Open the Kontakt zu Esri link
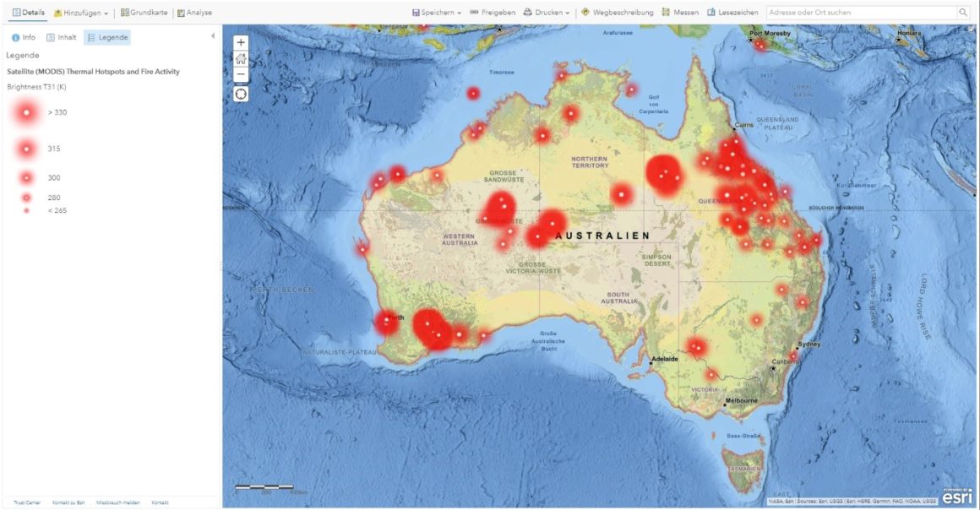Screen dimensions: 980x510 coord(68,502)
